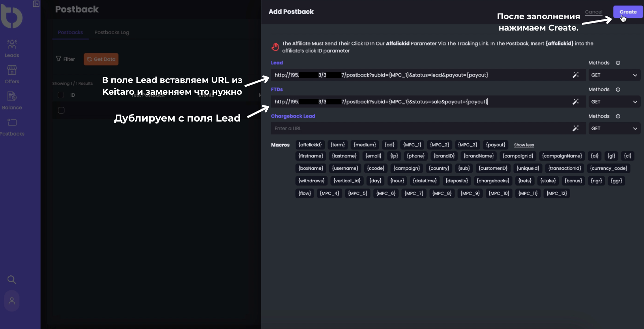Screen dimensions: 644x329
Task: Click the Show less link
Action: pyautogui.click(x=524, y=145)
